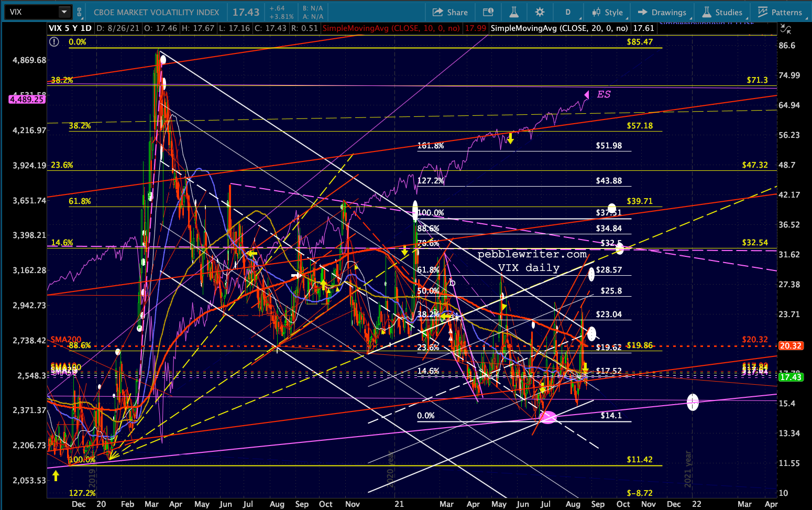Click the 21 year label on time axis
Image resolution: width=812 pixels, height=510 pixels.
coord(399,504)
